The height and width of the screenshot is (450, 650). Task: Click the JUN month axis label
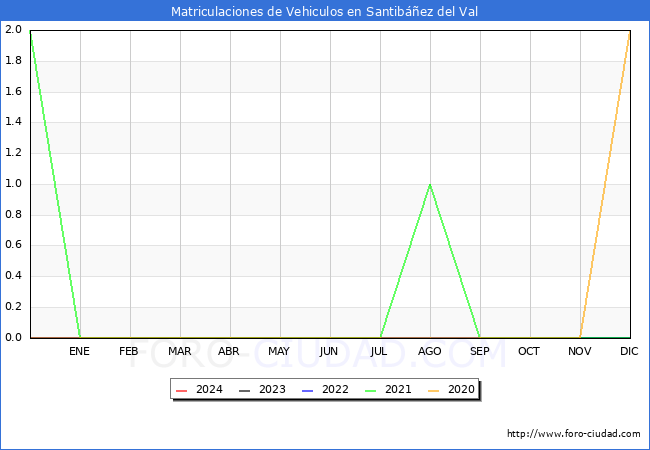(329, 351)
